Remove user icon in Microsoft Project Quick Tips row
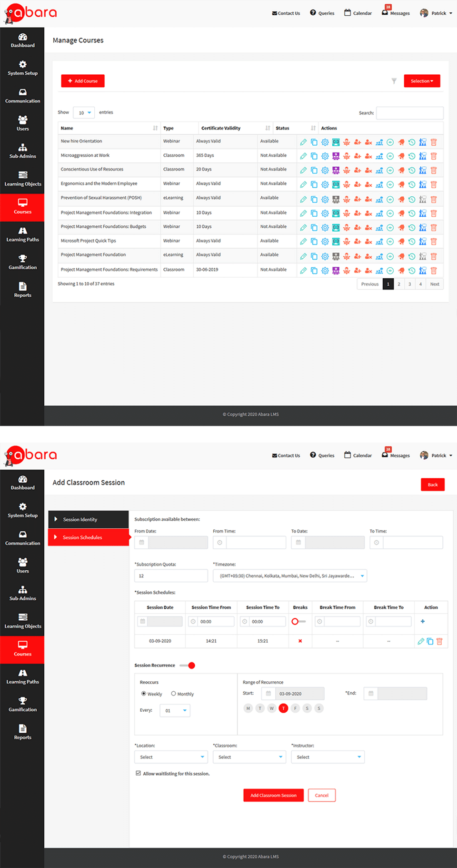Viewport: 457px width, 868px height. [x=368, y=242]
